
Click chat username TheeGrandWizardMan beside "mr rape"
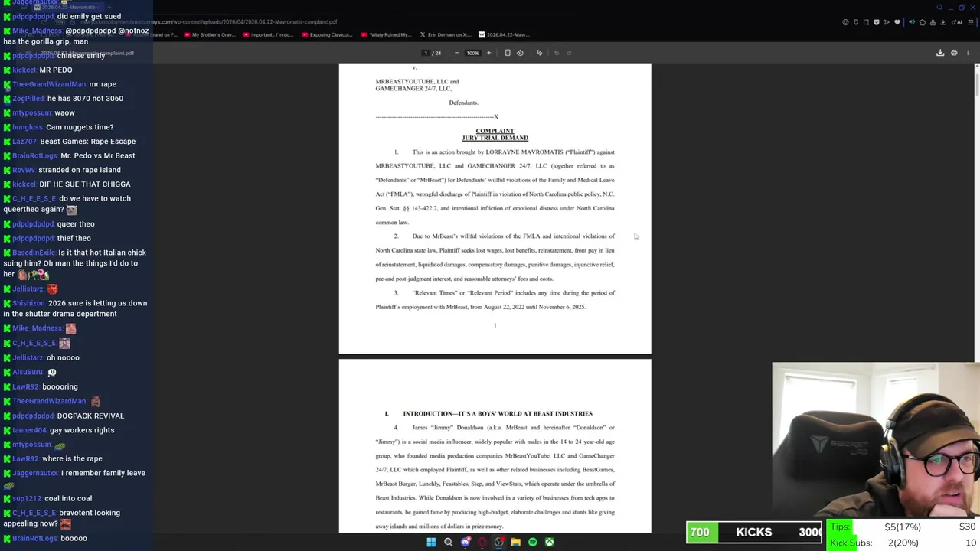49,84
